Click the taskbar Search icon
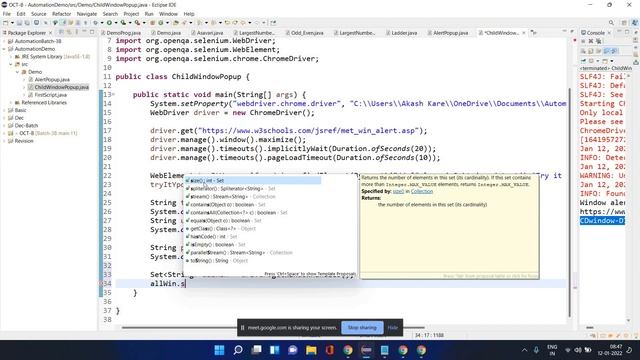The height and width of the screenshot is (360, 640). tap(238, 350)
